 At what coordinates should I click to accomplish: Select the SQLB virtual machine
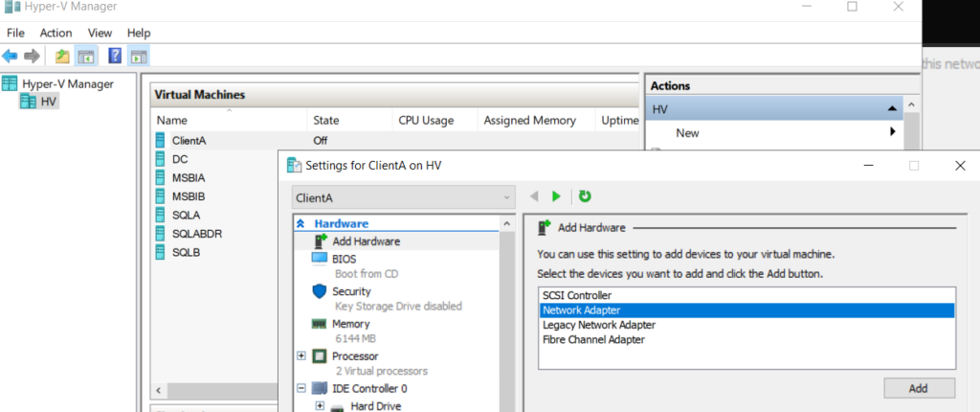click(187, 253)
